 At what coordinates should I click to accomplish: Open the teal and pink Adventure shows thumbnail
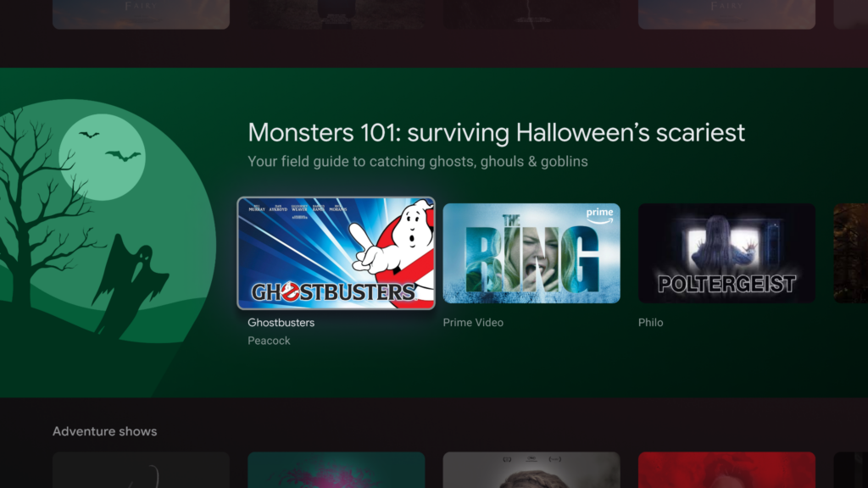336,469
